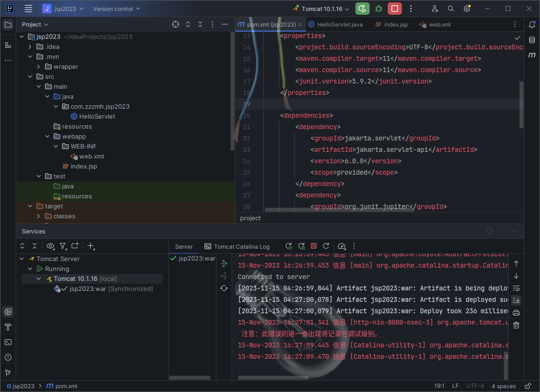This screenshot has width=540, height=392.
Task: Click Select Opened File target icon in the Project panel
Action: click(x=176, y=24)
